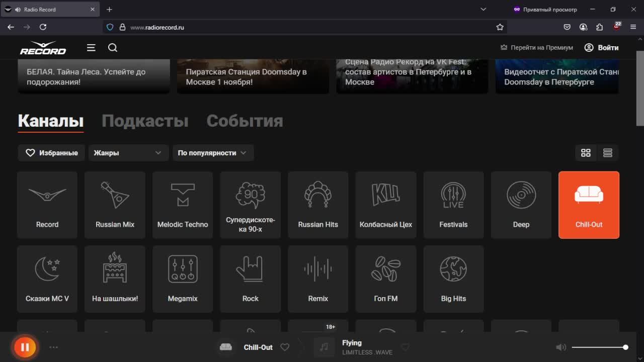The width and height of the screenshot is (644, 362).
Task: Play the Rock channel
Action: tap(251, 279)
